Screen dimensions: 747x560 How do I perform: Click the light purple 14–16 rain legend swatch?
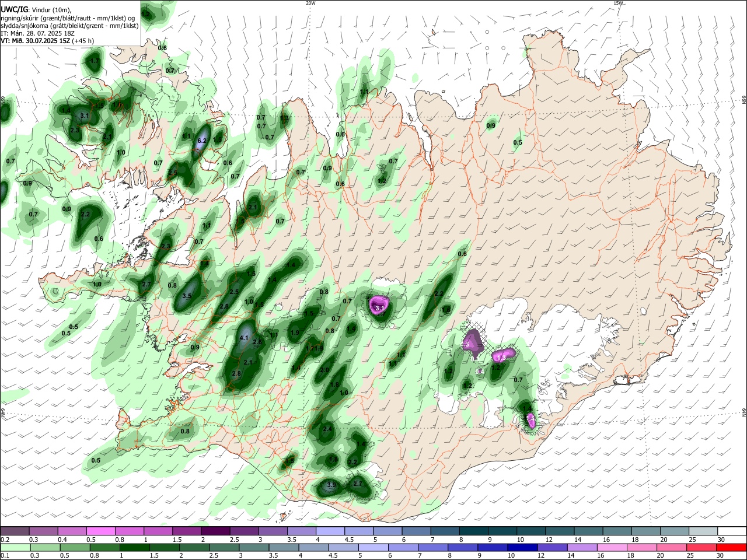click(582, 548)
